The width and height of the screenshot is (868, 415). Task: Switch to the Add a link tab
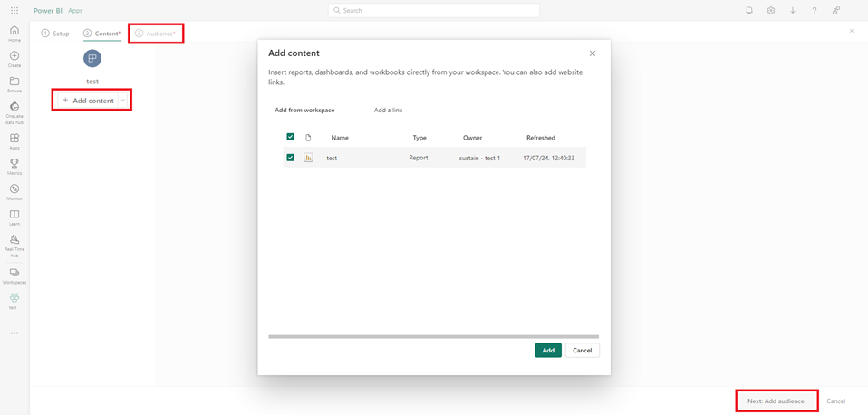click(x=388, y=111)
